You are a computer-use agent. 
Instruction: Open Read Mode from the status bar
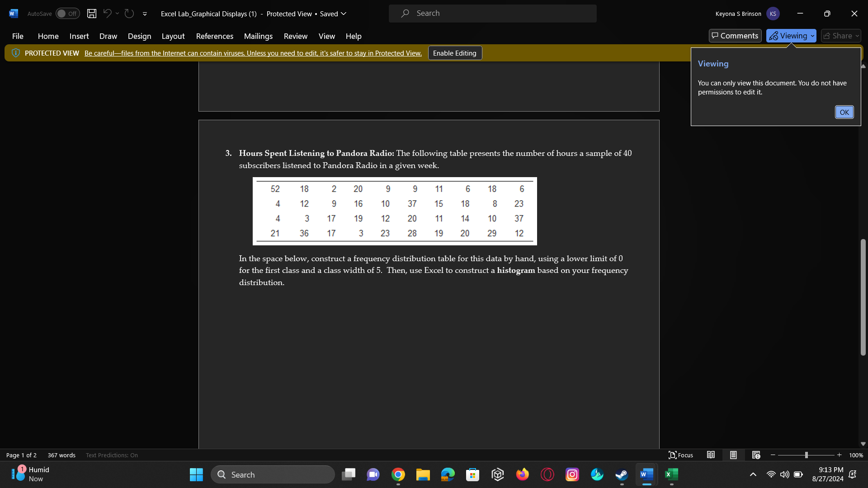point(711,455)
